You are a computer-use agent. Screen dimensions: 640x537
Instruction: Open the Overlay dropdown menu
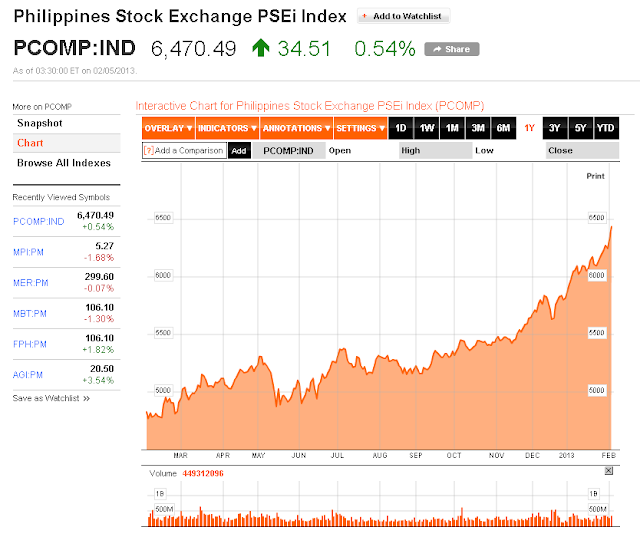click(168, 128)
